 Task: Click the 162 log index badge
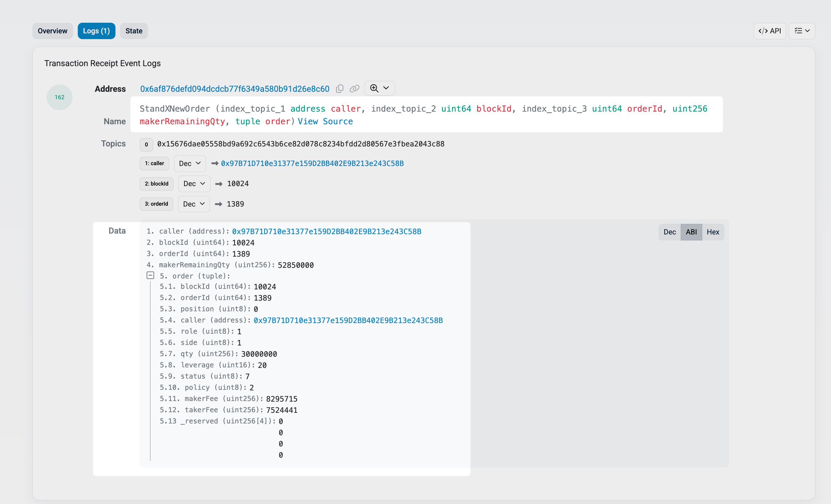click(60, 97)
